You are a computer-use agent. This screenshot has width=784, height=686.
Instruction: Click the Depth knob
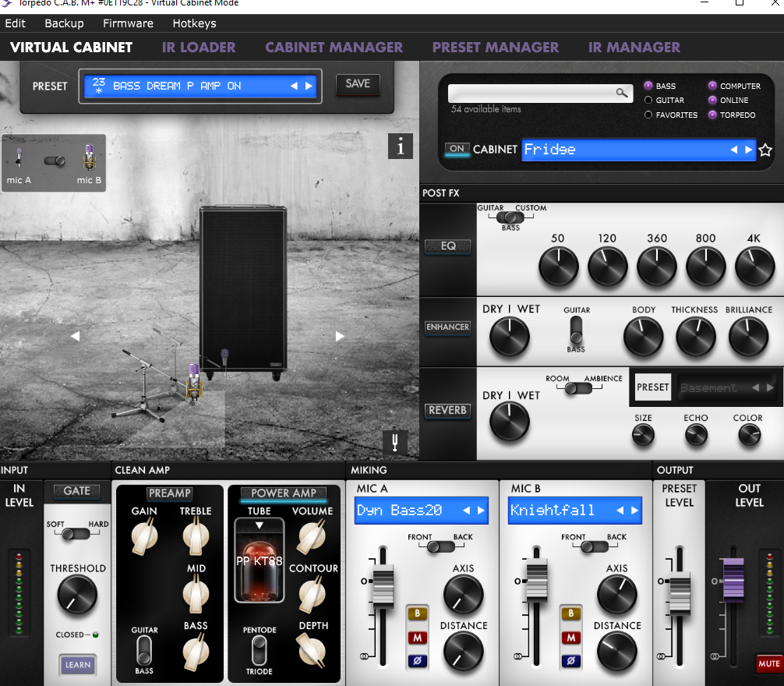[312, 650]
